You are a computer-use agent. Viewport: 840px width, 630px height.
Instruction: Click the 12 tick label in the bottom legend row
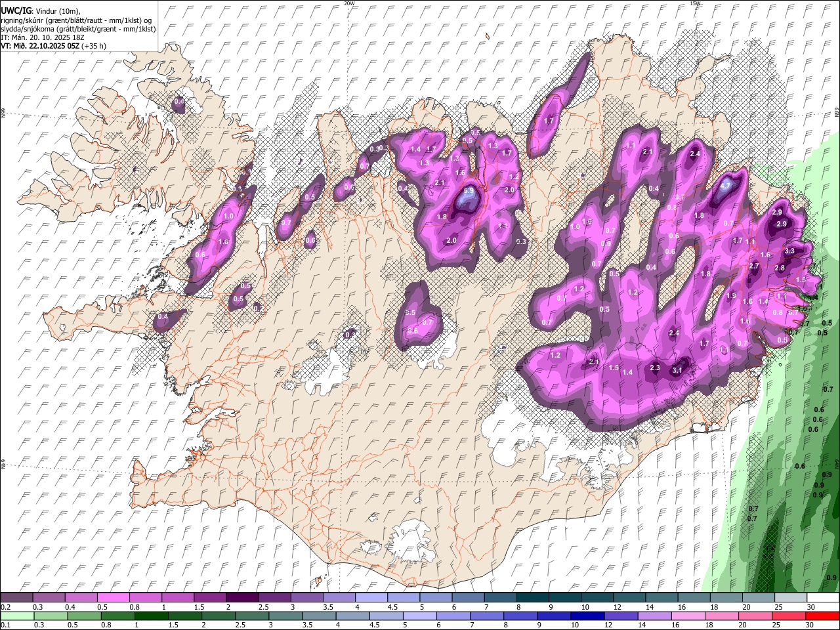click(608, 625)
